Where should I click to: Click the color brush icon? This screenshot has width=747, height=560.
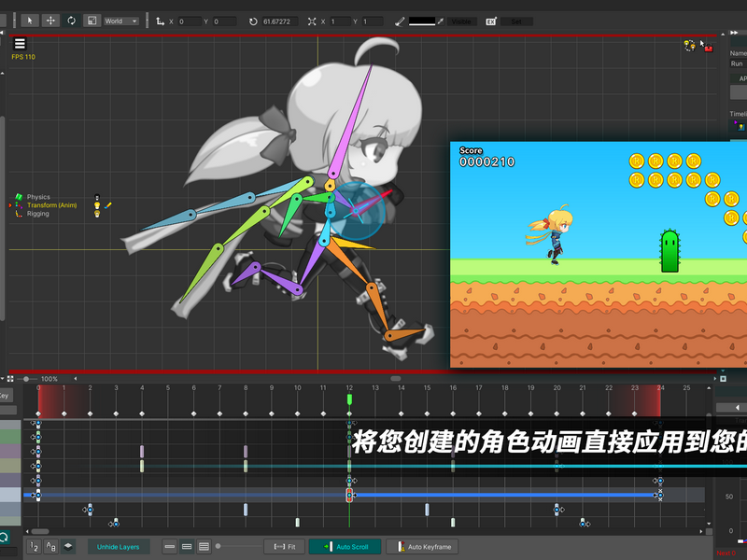(x=400, y=21)
